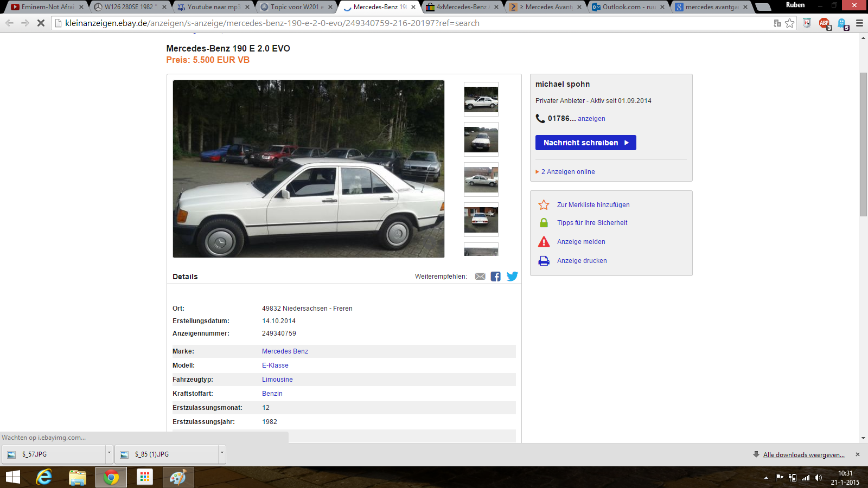Switch to Eminem-Not Afraid tab
Image resolution: width=868 pixels, height=488 pixels.
(48, 7)
